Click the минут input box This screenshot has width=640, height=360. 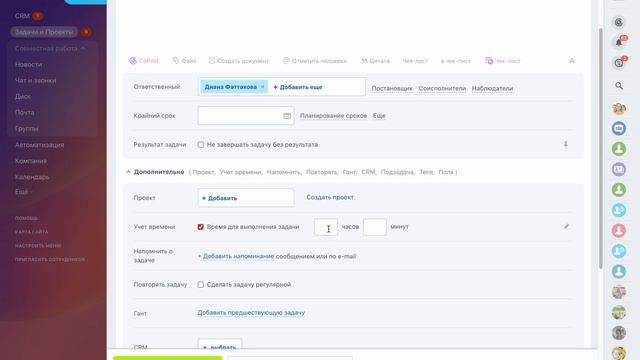[375, 227]
